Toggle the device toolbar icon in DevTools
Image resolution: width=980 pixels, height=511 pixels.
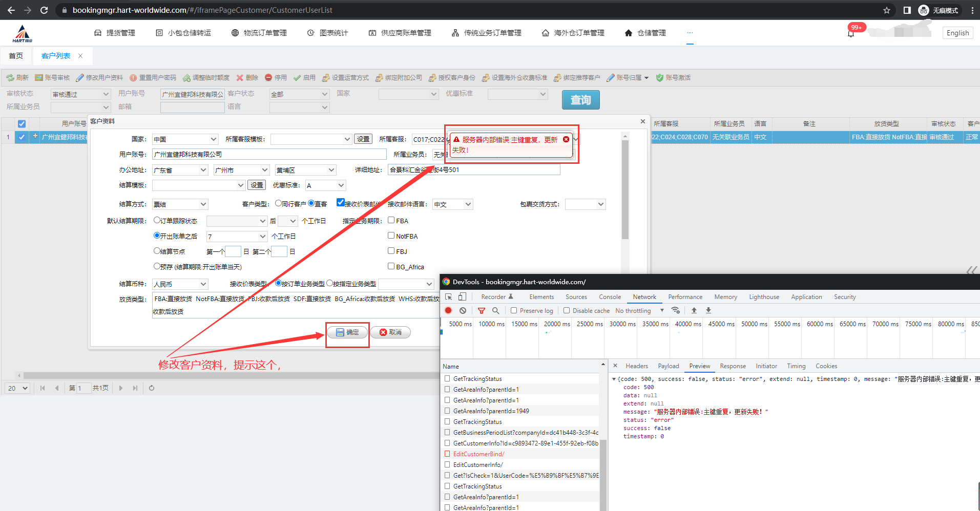[462, 297]
